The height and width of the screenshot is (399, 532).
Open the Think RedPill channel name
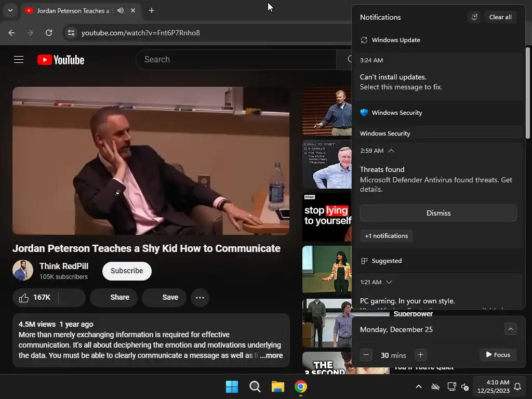pos(64,267)
